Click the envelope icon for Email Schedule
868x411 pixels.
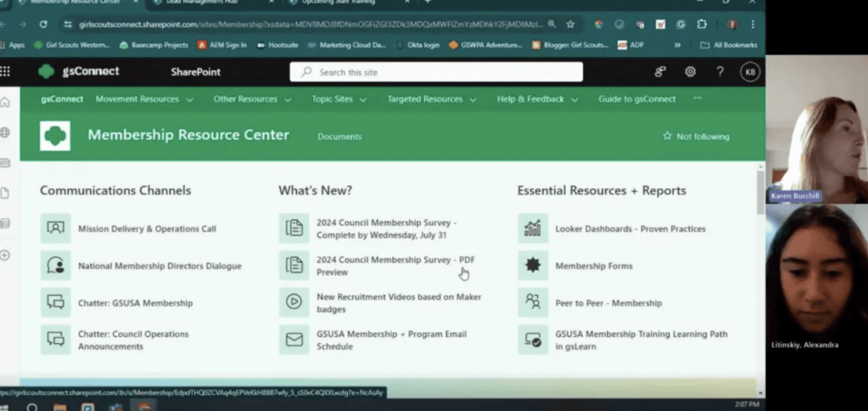click(x=294, y=339)
